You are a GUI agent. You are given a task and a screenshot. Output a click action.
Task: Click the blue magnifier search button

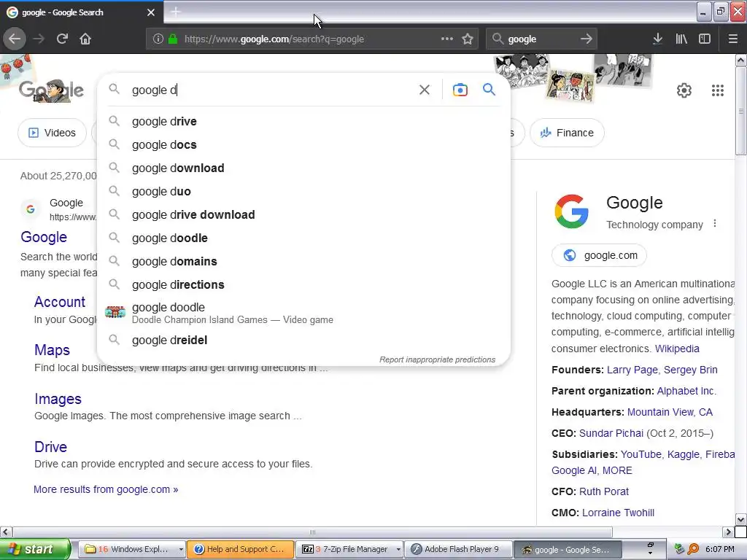click(489, 89)
